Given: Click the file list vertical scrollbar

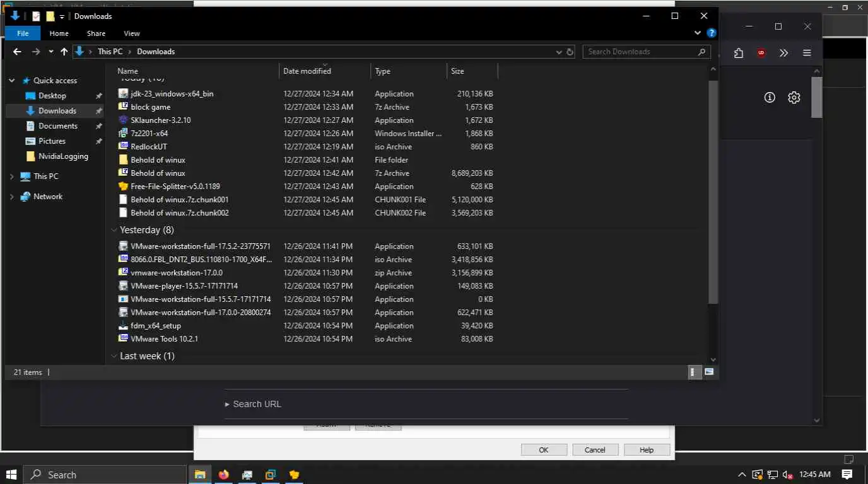Looking at the screenshot, I should pyautogui.click(x=713, y=192).
